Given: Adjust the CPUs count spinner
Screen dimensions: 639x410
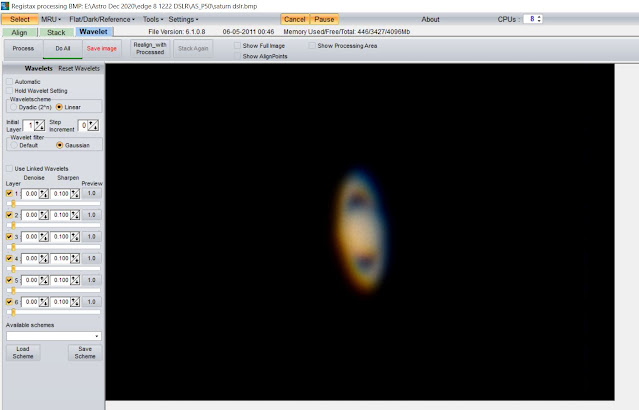Looking at the screenshot, I should pyautogui.click(x=539, y=19).
